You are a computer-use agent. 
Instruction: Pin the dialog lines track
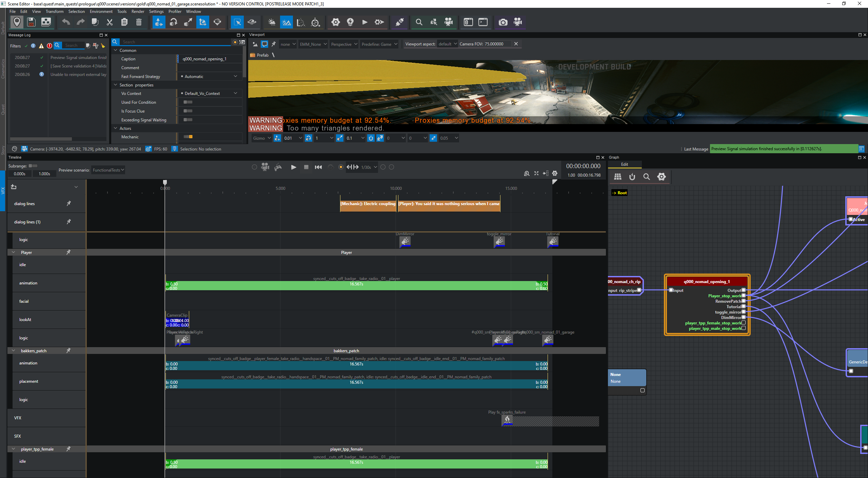[69, 203]
